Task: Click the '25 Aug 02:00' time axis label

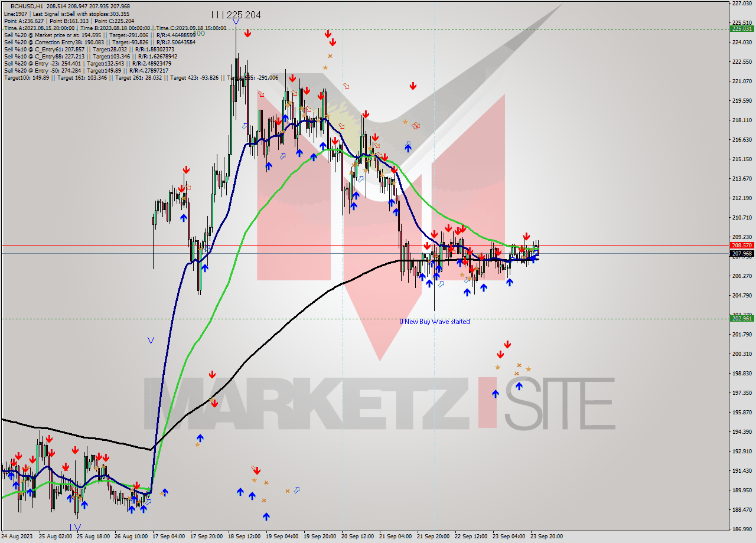Action: (x=57, y=537)
